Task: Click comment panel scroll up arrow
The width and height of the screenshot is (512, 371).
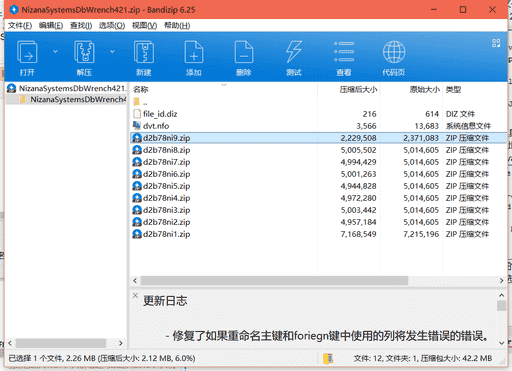Action: click(501, 295)
